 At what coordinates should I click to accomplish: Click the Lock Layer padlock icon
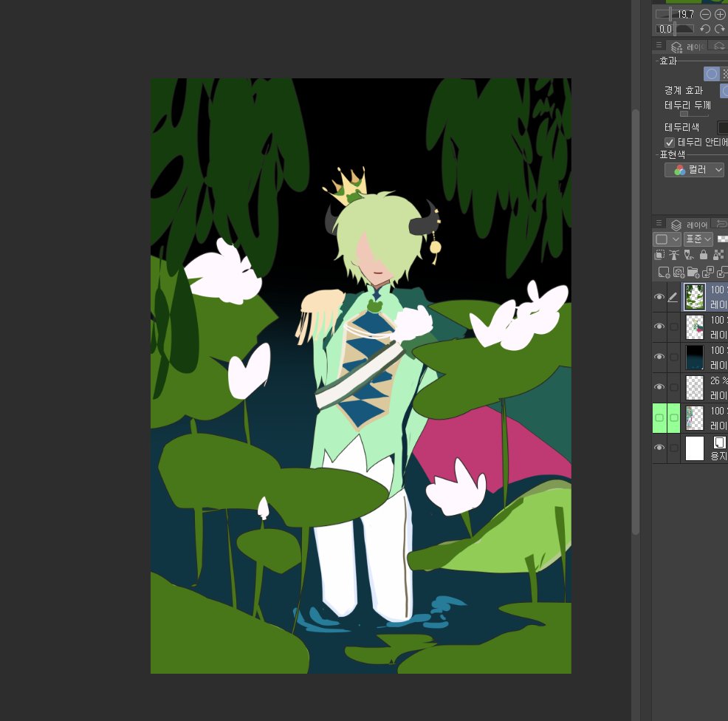(x=704, y=255)
